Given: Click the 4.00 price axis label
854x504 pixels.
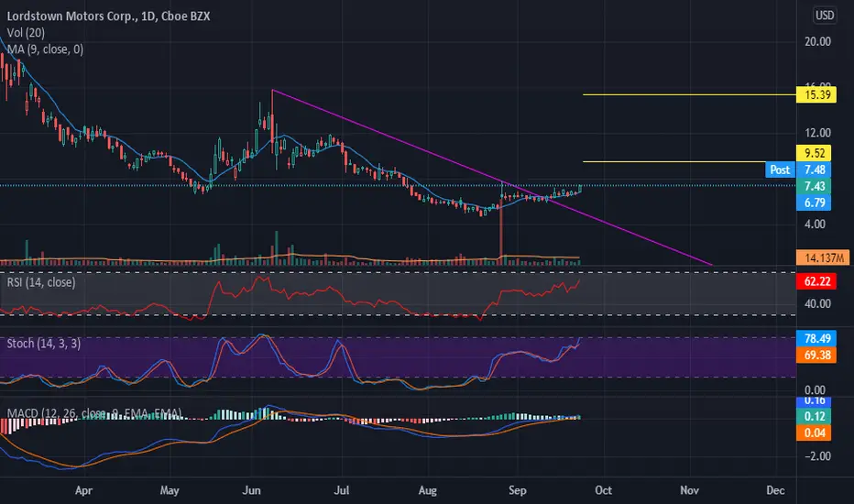Looking at the screenshot, I should click(815, 224).
